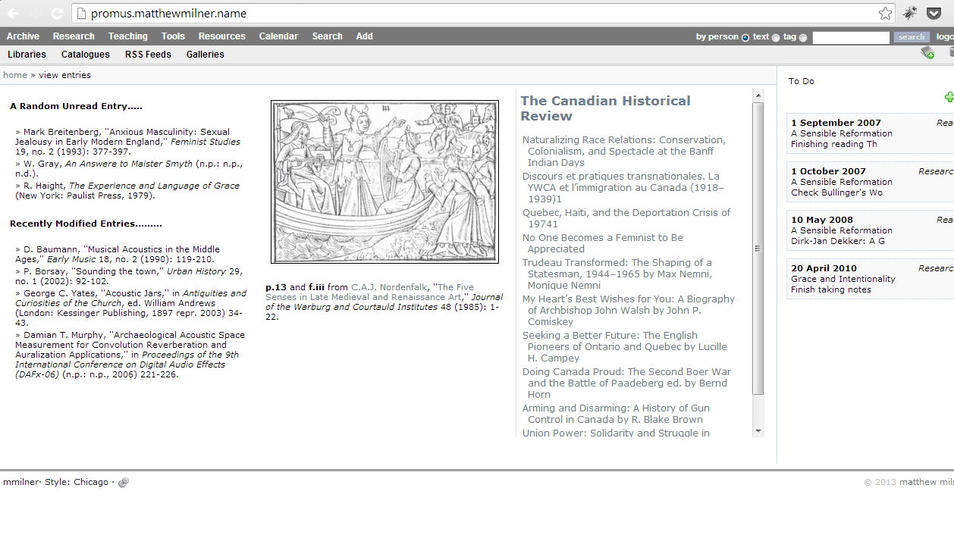This screenshot has width=954, height=560.
Task: Click the home breadcrumb link
Action: (x=15, y=75)
